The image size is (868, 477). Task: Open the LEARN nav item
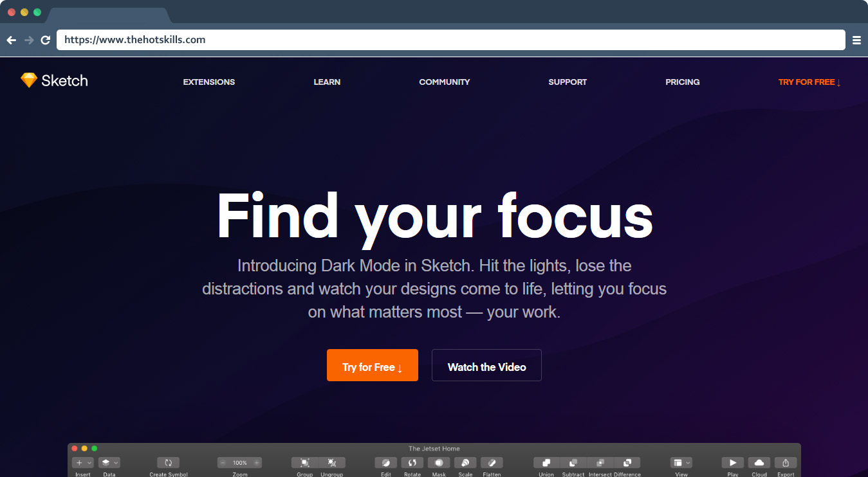327,82
